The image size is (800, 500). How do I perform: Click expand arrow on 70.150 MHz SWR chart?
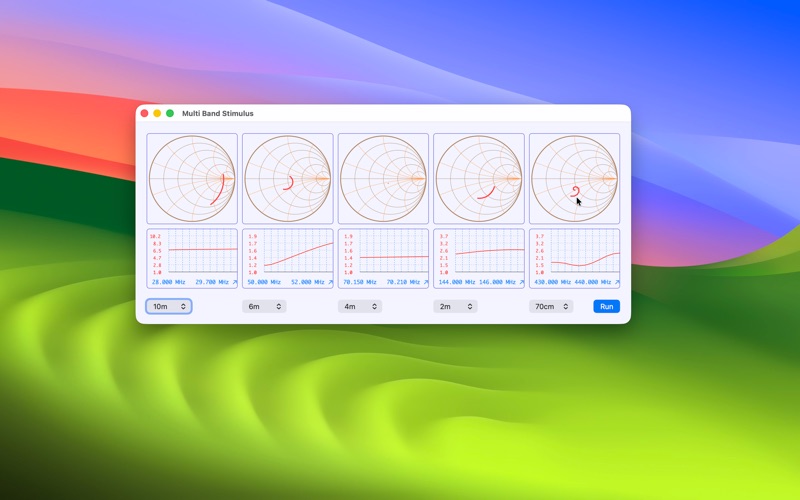tap(426, 282)
